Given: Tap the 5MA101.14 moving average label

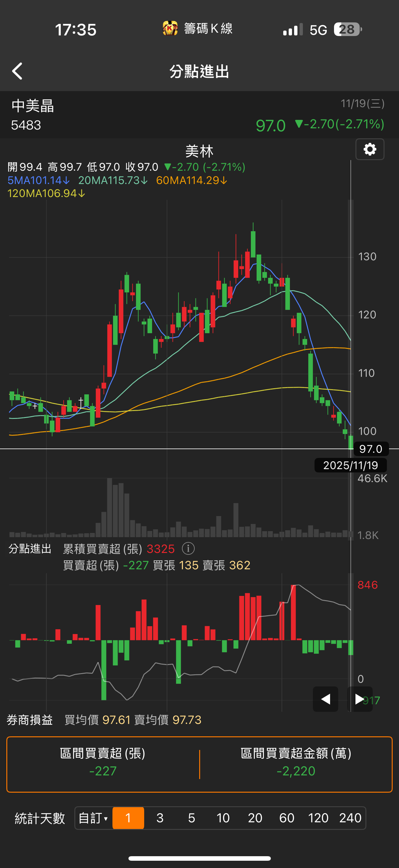Looking at the screenshot, I should click(x=38, y=180).
